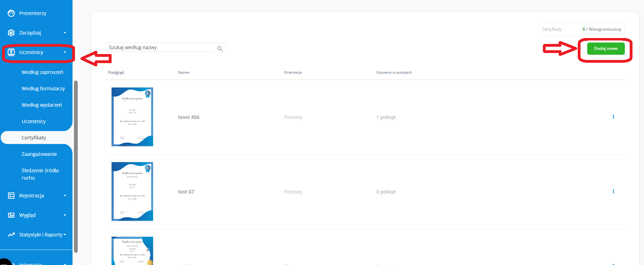The image size is (644, 265).
Task: Expand the Zarządzaj dropdown arrow
Action: coord(65,33)
